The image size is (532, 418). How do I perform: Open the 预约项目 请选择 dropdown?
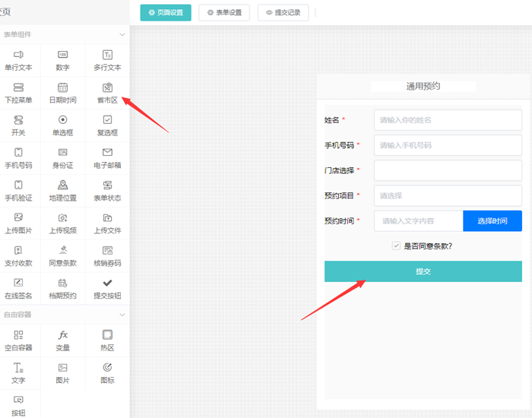pyautogui.click(x=447, y=195)
